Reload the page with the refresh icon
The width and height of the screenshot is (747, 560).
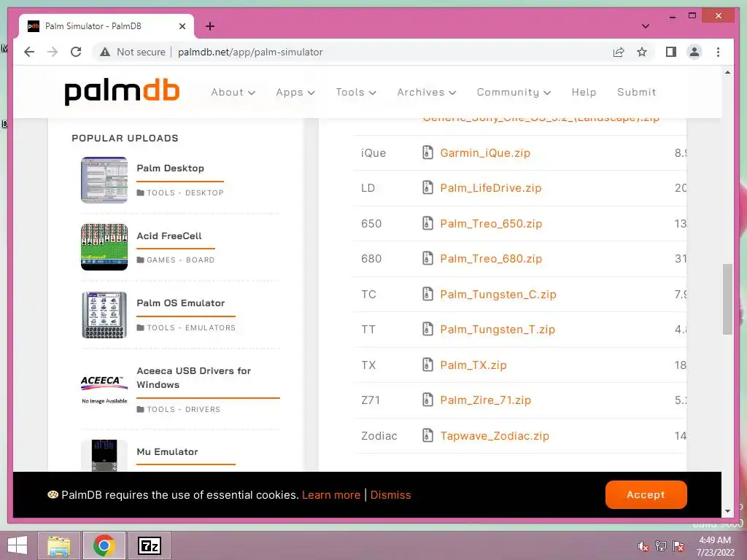76,52
